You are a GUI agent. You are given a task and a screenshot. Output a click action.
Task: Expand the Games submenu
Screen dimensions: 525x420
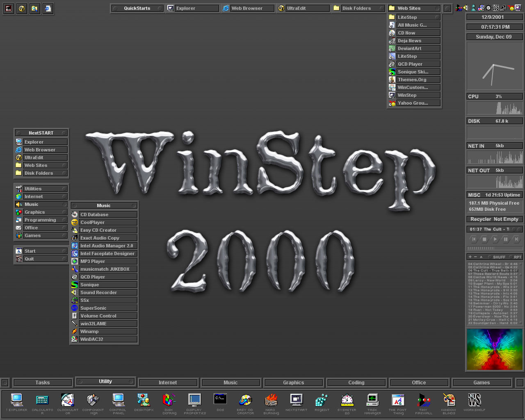tap(41, 235)
